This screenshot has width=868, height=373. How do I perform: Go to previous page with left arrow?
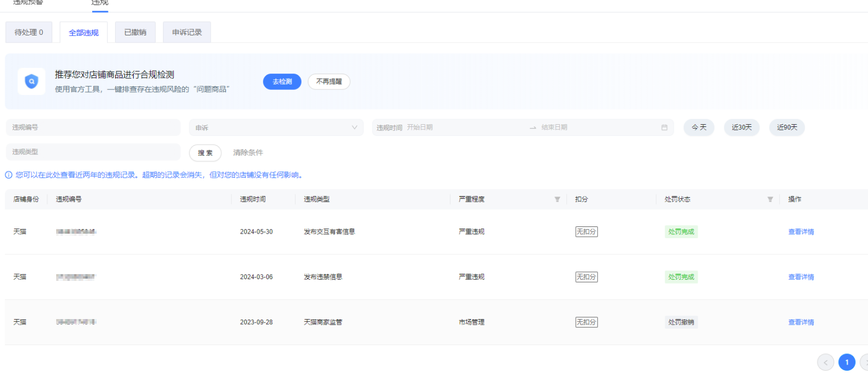(x=825, y=362)
